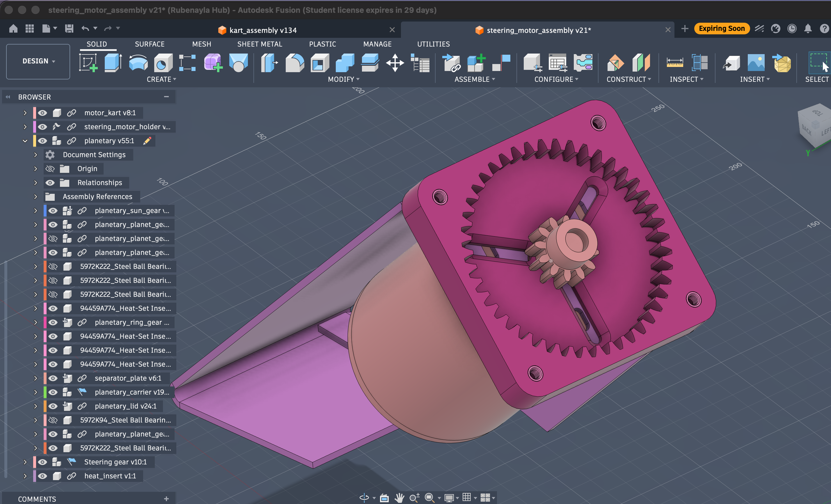The height and width of the screenshot is (504, 831).
Task: Expand Document Settings in browser
Action: (35, 155)
